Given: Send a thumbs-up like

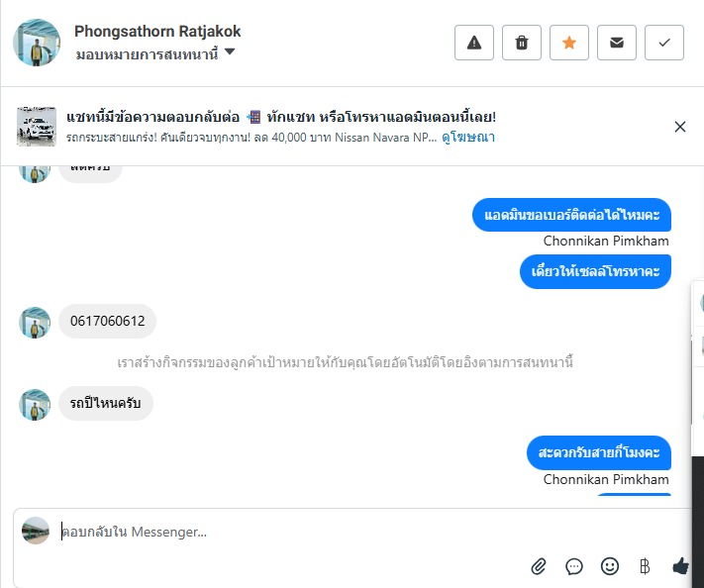Looking at the screenshot, I should (x=680, y=566).
